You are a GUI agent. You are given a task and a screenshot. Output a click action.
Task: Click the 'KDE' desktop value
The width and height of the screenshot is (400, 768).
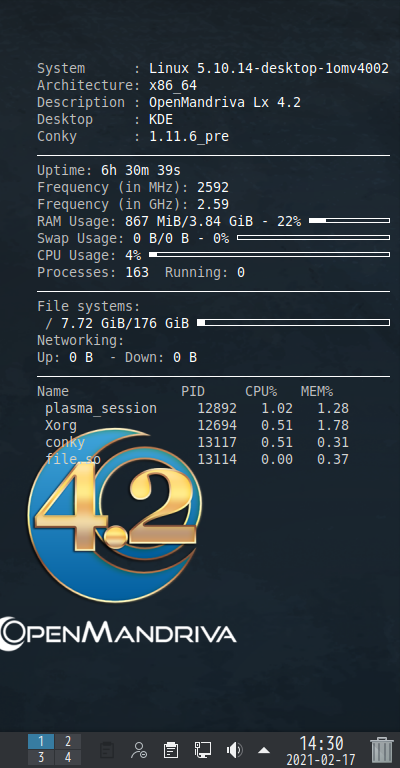pyautogui.click(x=161, y=120)
